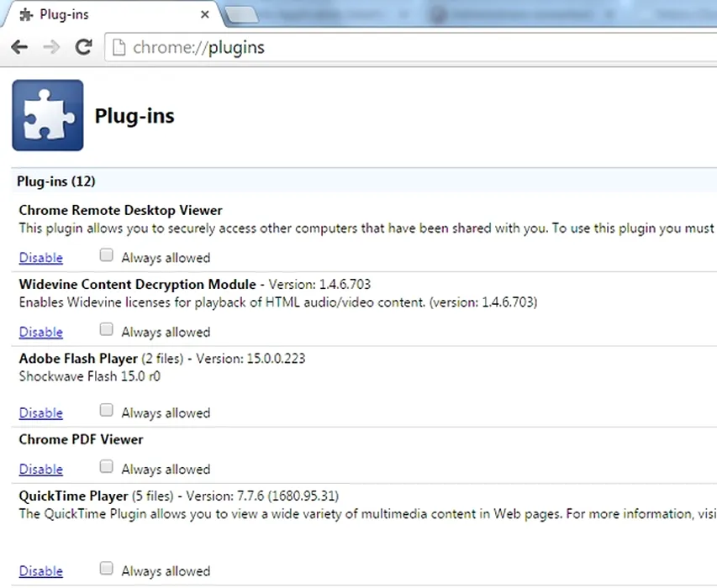Click the page icon in address bar
The width and height of the screenshot is (717, 588).
[x=119, y=48]
